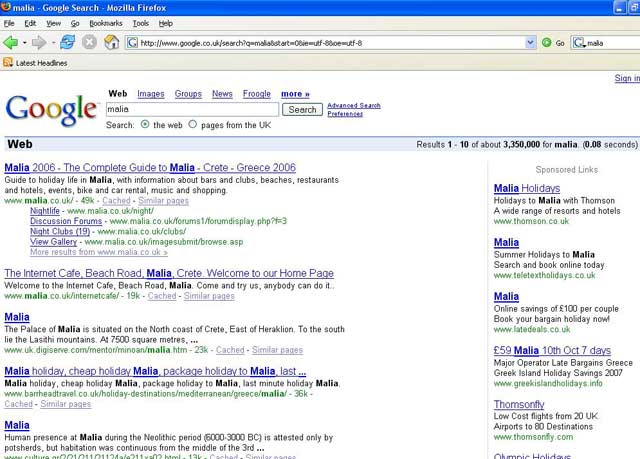The width and height of the screenshot is (640, 459).
Task: Click the Google logo
Action: pyautogui.click(x=52, y=110)
